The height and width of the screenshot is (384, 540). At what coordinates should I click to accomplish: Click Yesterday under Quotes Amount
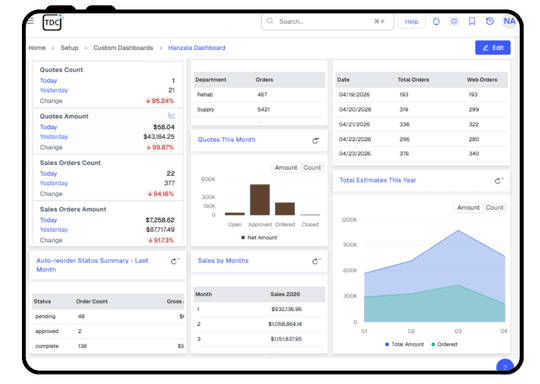coord(54,137)
